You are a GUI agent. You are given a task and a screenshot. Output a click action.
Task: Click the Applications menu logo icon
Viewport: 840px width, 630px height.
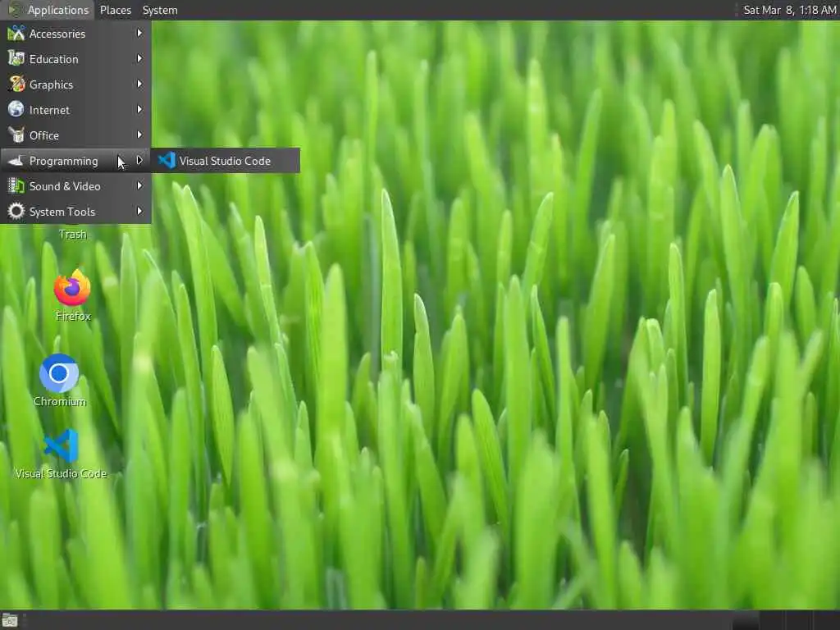pyautogui.click(x=15, y=10)
